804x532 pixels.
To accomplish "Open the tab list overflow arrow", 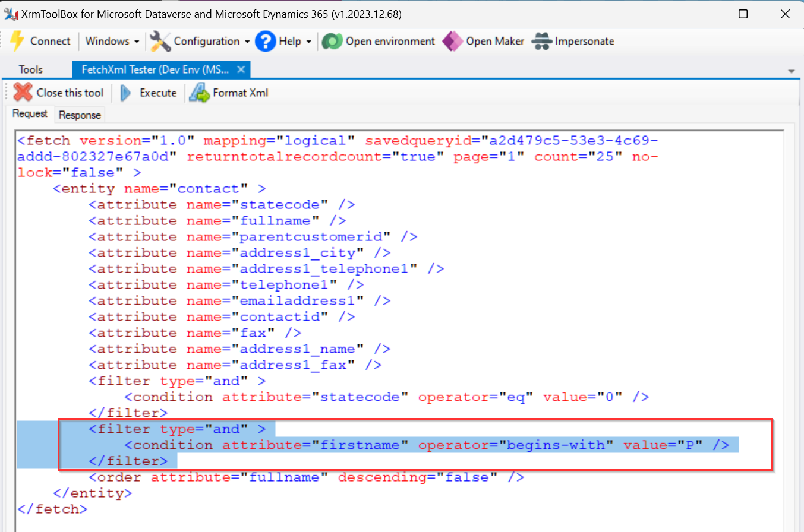I will pyautogui.click(x=792, y=71).
